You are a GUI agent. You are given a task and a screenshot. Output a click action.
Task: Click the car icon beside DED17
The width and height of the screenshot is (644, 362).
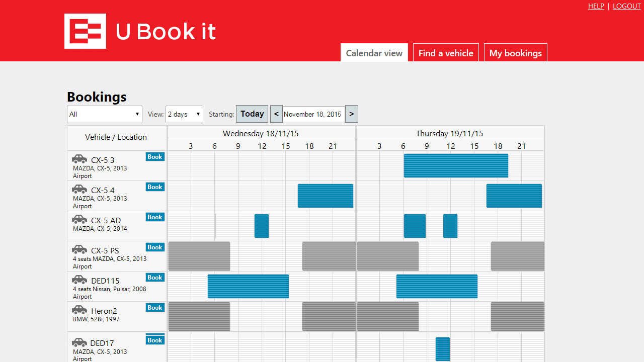[x=79, y=343]
